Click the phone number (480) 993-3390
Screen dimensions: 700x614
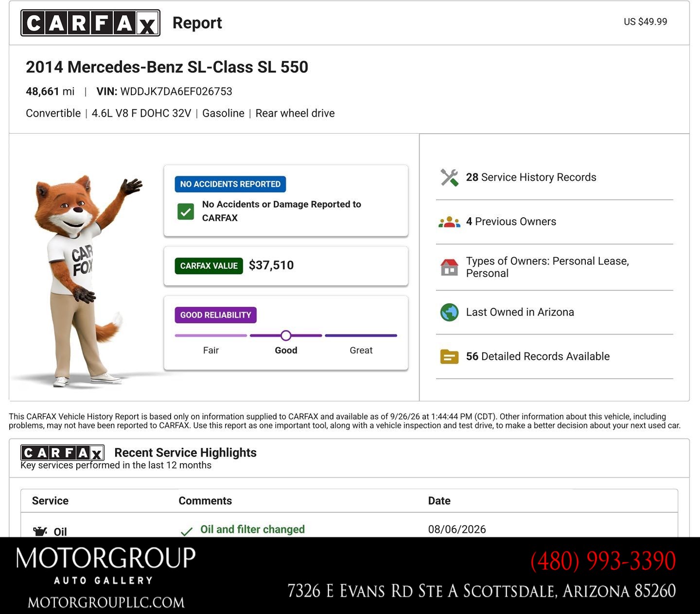point(603,561)
